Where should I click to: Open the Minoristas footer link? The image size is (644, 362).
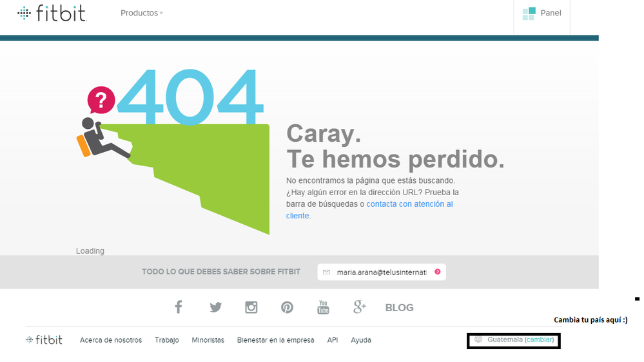pos(208,340)
